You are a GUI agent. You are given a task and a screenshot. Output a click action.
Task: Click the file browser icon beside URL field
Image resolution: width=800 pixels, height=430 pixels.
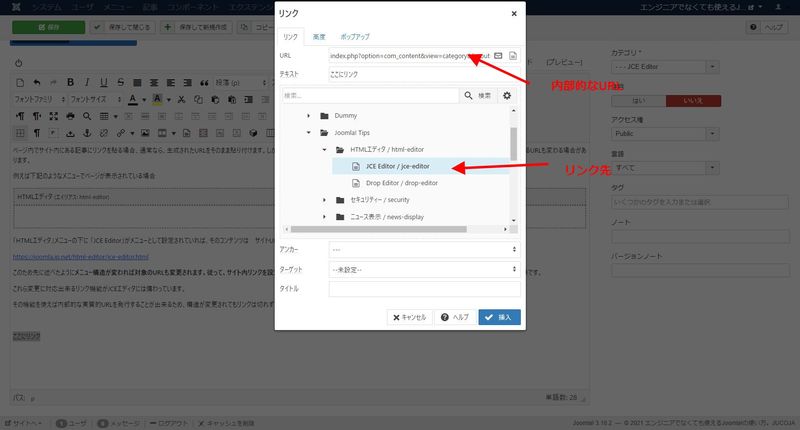coord(512,55)
